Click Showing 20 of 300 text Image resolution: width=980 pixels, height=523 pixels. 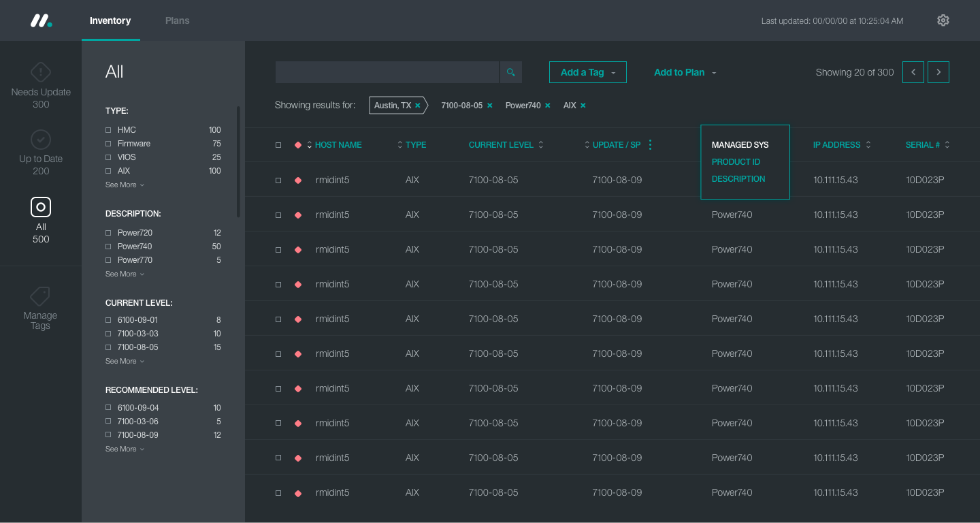(x=855, y=72)
